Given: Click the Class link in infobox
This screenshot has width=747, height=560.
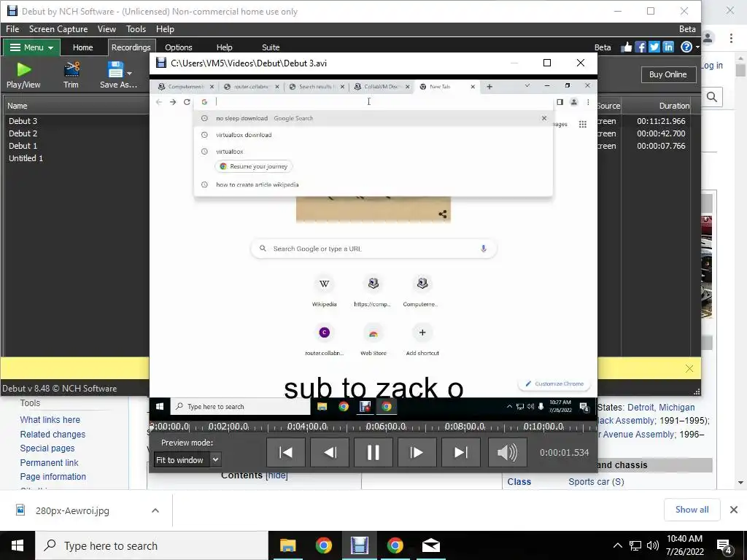Looking at the screenshot, I should point(519,482).
